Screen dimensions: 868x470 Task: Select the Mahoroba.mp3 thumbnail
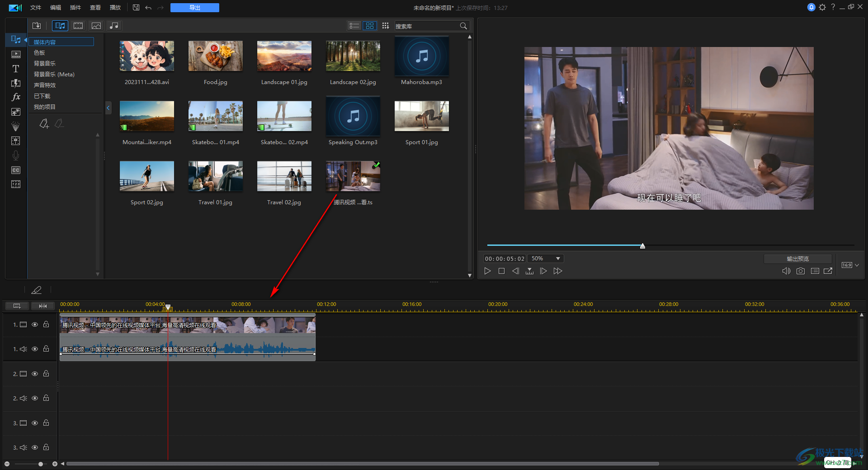pos(422,56)
